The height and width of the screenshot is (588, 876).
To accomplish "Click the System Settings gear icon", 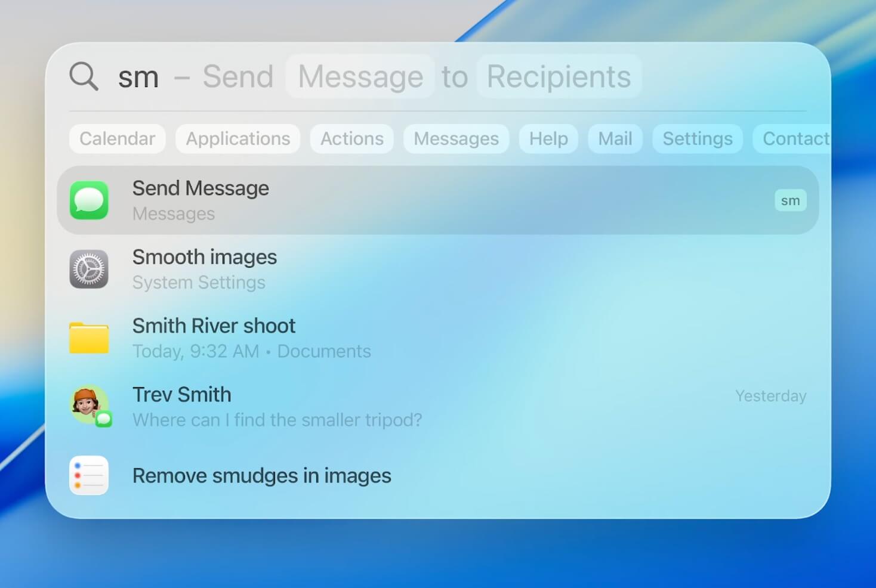I will pyautogui.click(x=89, y=269).
